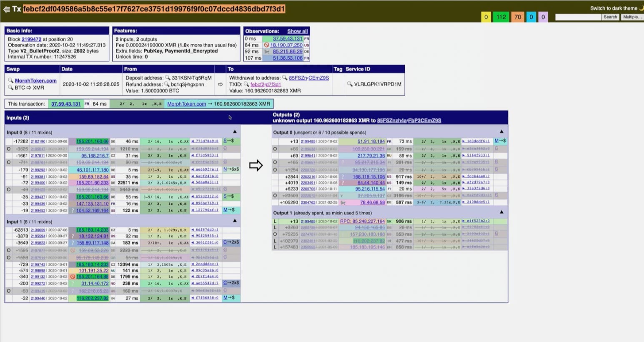Click the back arrow icon beside Tx

[6, 10]
